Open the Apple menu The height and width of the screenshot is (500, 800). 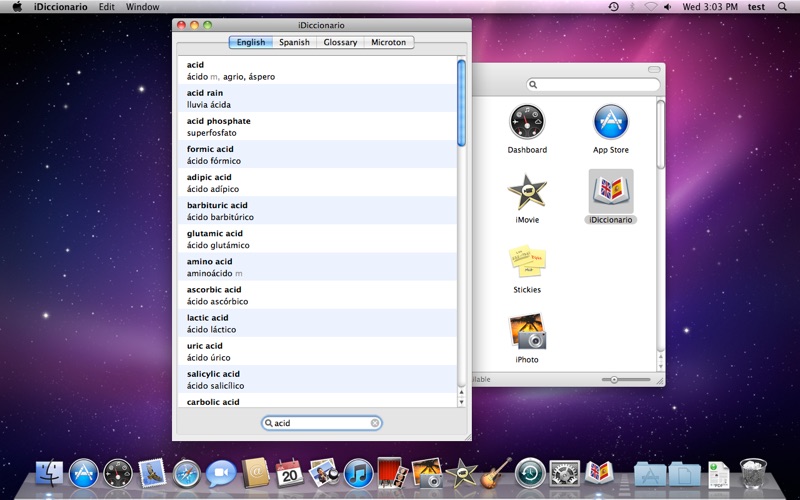pyautogui.click(x=17, y=7)
